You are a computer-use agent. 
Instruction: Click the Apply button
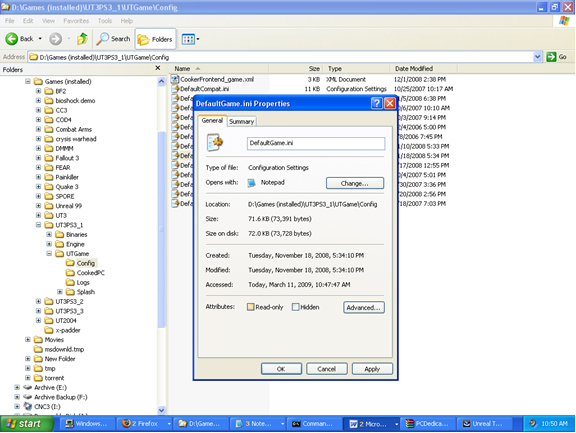(x=372, y=369)
